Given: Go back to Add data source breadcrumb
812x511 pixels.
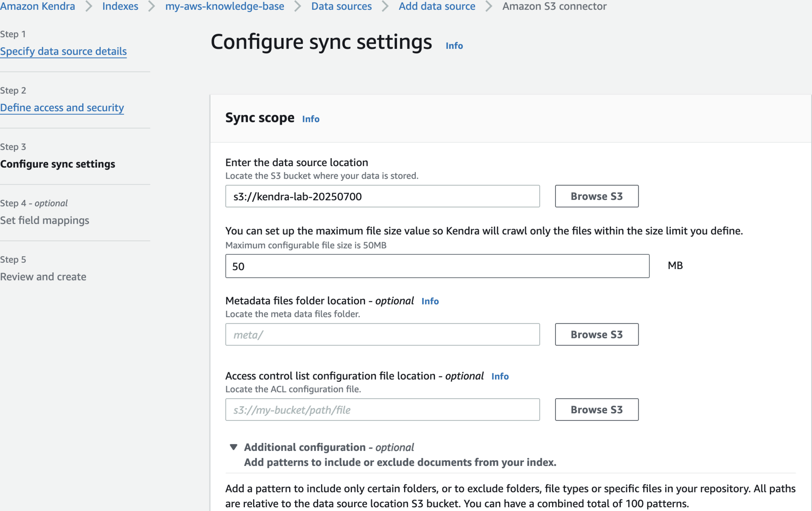Looking at the screenshot, I should tap(437, 6).
